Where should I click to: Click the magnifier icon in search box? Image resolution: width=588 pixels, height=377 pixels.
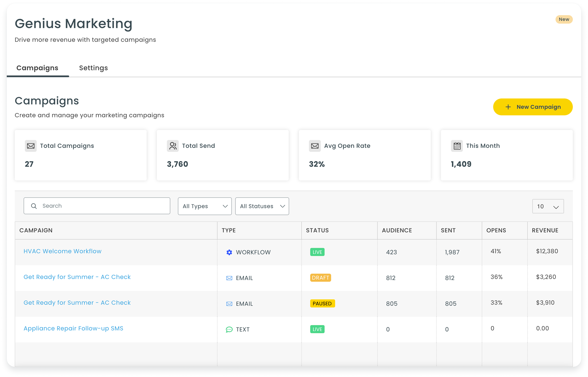tap(34, 206)
